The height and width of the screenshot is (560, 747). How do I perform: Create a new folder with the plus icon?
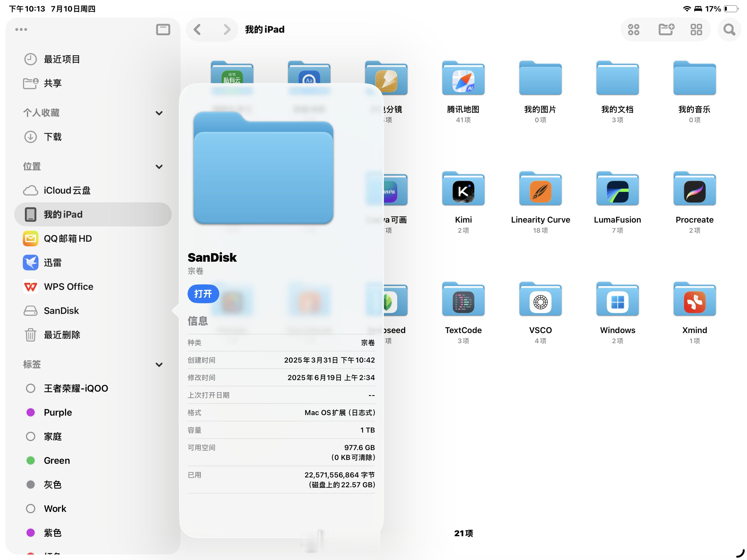(x=666, y=29)
